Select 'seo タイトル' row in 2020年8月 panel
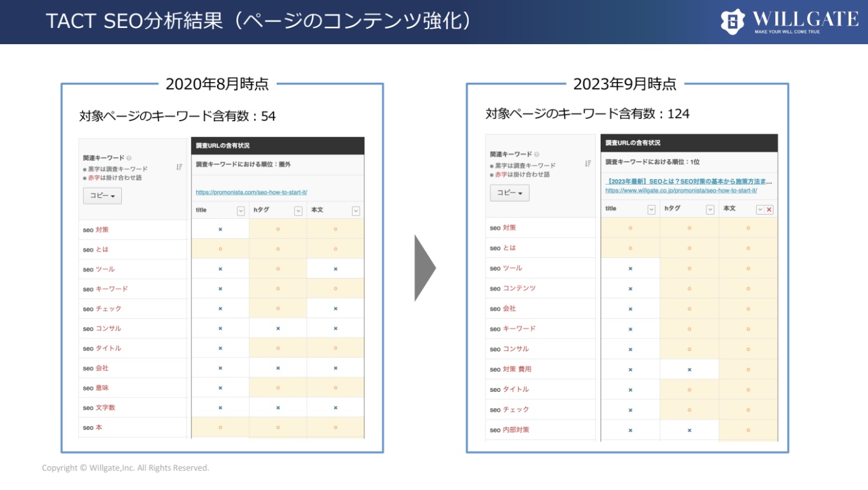 133,348
